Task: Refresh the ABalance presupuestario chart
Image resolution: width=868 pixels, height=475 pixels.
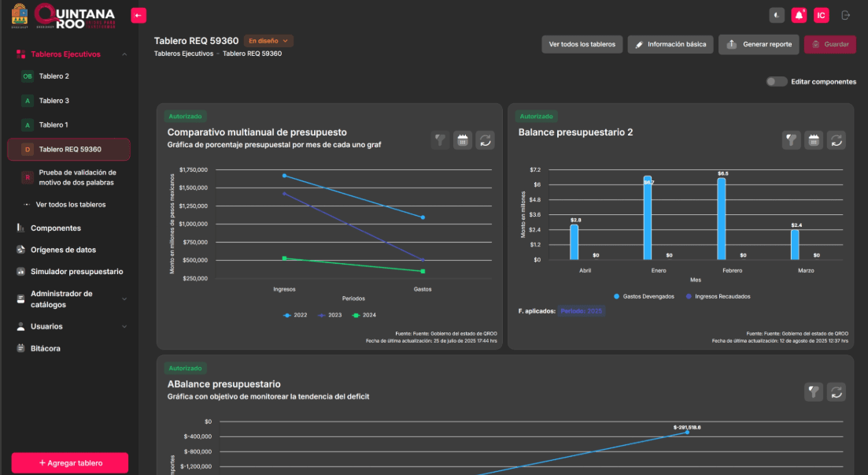Action: [836, 392]
